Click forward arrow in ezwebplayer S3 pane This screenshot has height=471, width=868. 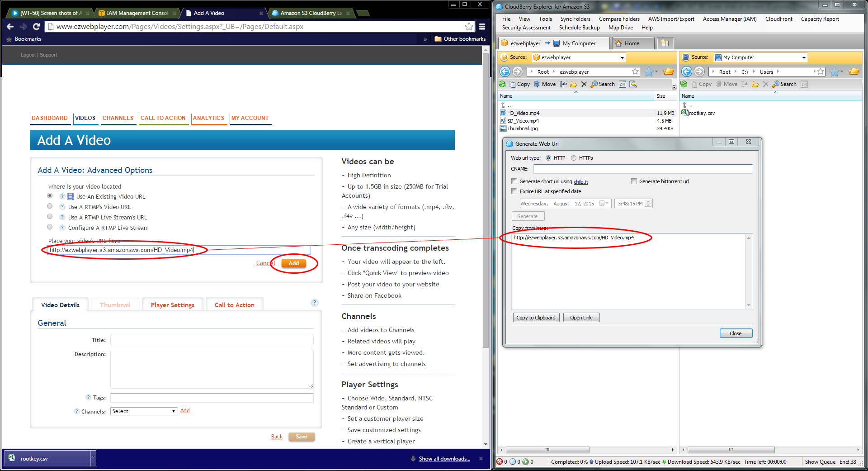tap(518, 71)
